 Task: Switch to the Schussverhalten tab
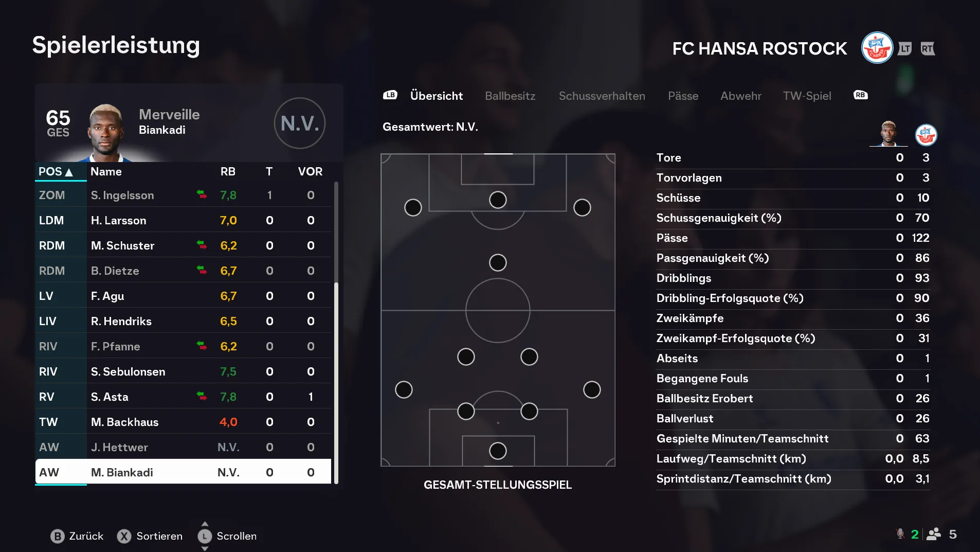tap(602, 96)
